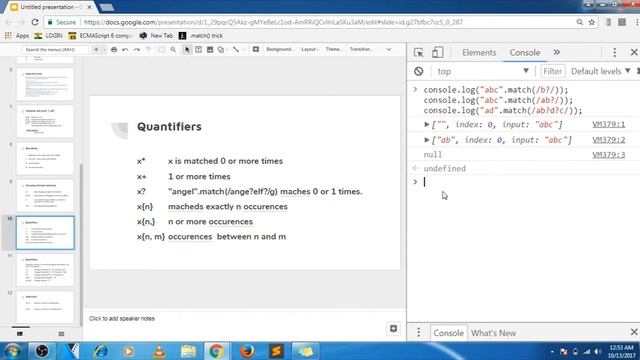Viewport: 640px width, 360px height.
Task: Select slide thumbnail 9
Action: [45, 196]
